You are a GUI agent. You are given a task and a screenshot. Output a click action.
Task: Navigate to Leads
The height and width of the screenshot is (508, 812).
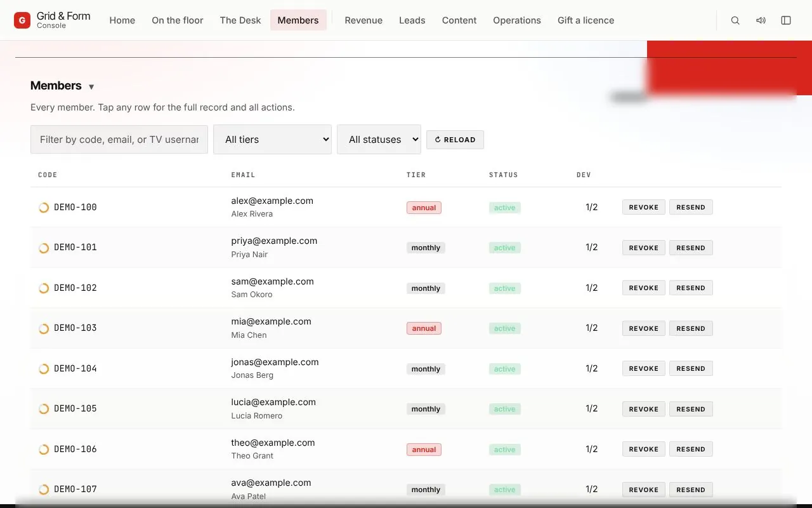click(x=412, y=20)
